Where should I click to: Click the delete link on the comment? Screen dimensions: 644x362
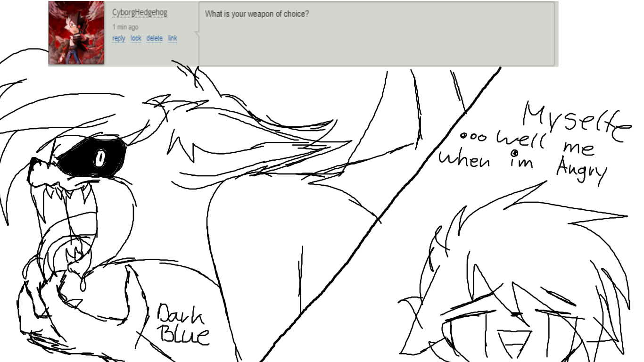click(154, 38)
